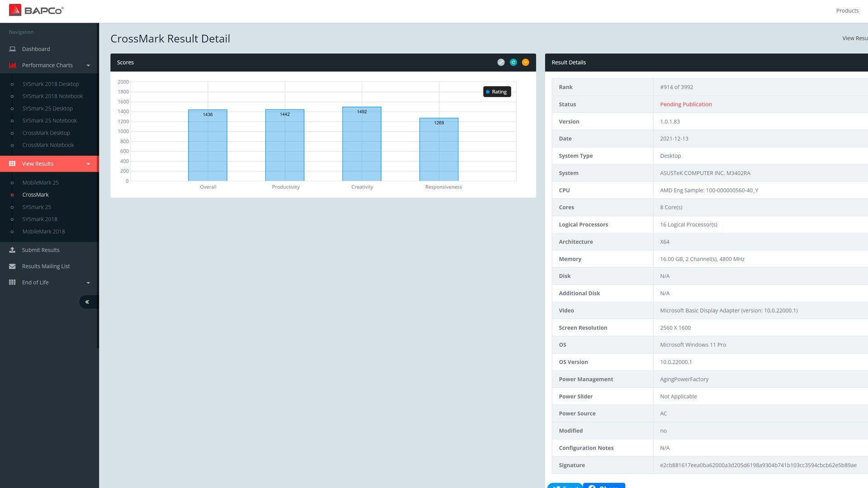This screenshot has height=488, width=868.
Task: Click the Dashboard laptop icon
Action: (x=12, y=49)
